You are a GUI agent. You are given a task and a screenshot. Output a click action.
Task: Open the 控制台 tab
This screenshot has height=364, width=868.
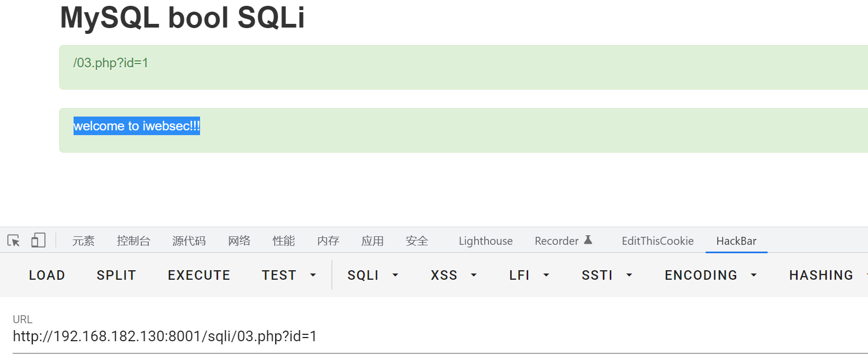coord(134,240)
